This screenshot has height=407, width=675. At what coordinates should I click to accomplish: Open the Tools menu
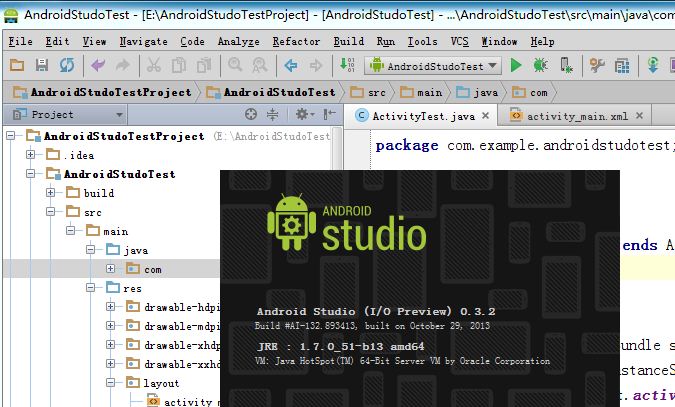[x=422, y=41]
